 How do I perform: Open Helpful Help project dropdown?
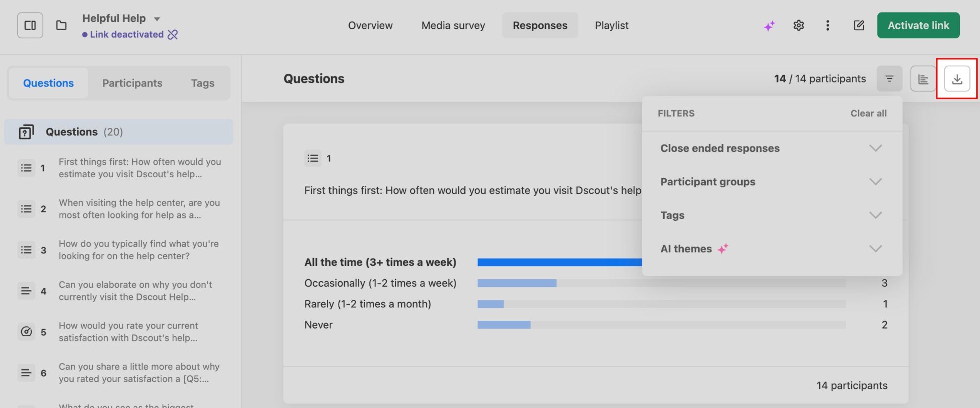click(156, 19)
